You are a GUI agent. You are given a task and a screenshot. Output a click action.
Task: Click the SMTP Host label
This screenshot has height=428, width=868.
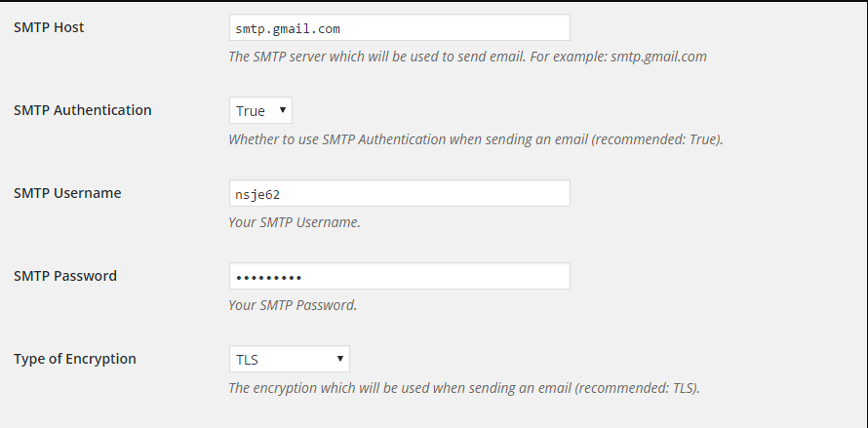click(x=49, y=27)
